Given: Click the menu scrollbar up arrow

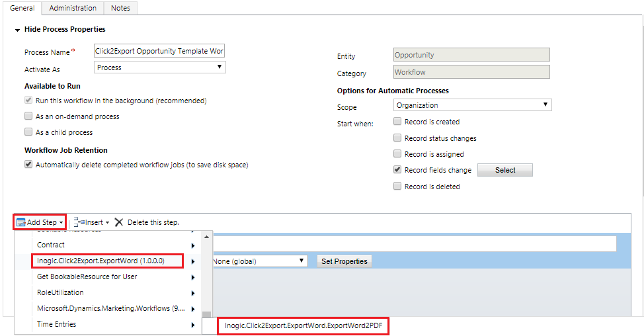Looking at the screenshot, I should 206,237.
